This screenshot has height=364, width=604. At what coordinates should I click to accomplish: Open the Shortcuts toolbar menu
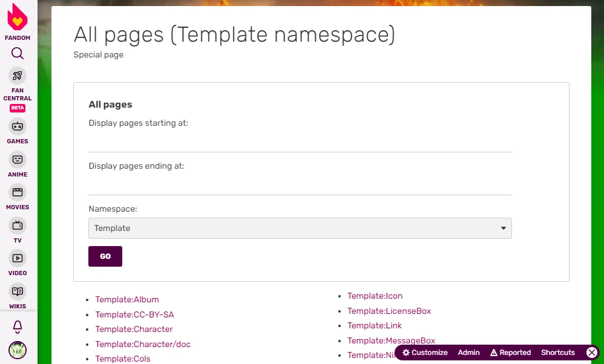[557, 353]
